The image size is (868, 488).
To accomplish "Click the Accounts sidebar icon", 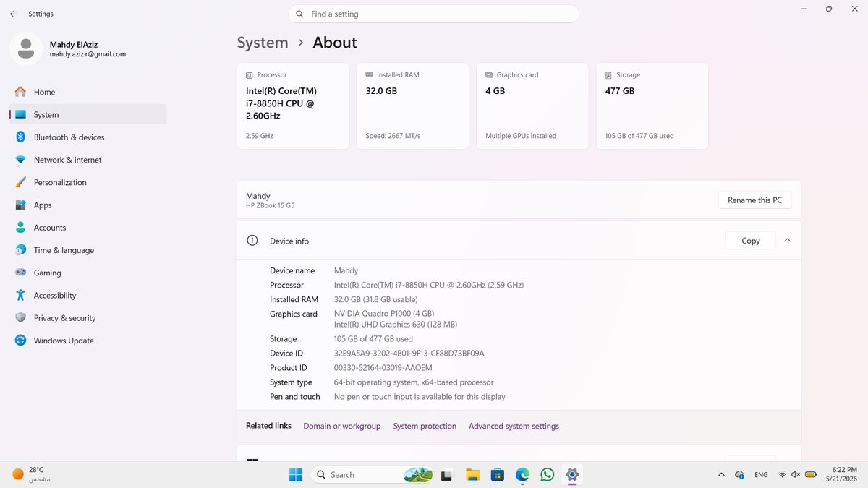I will click(20, 228).
